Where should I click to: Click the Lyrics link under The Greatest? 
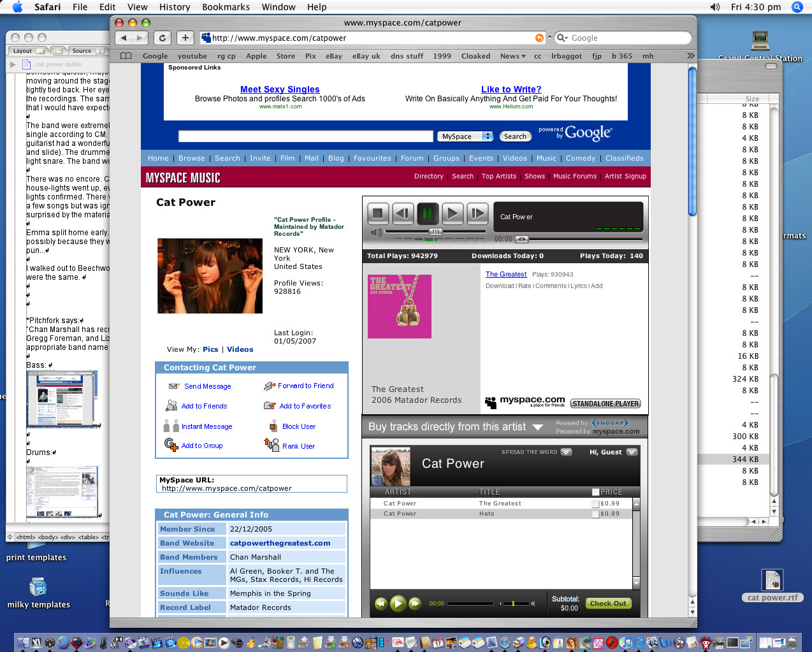579,286
